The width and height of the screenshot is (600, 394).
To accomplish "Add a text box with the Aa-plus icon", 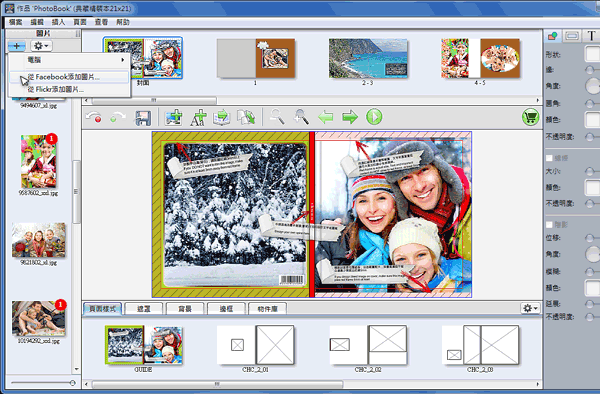I will (x=198, y=117).
